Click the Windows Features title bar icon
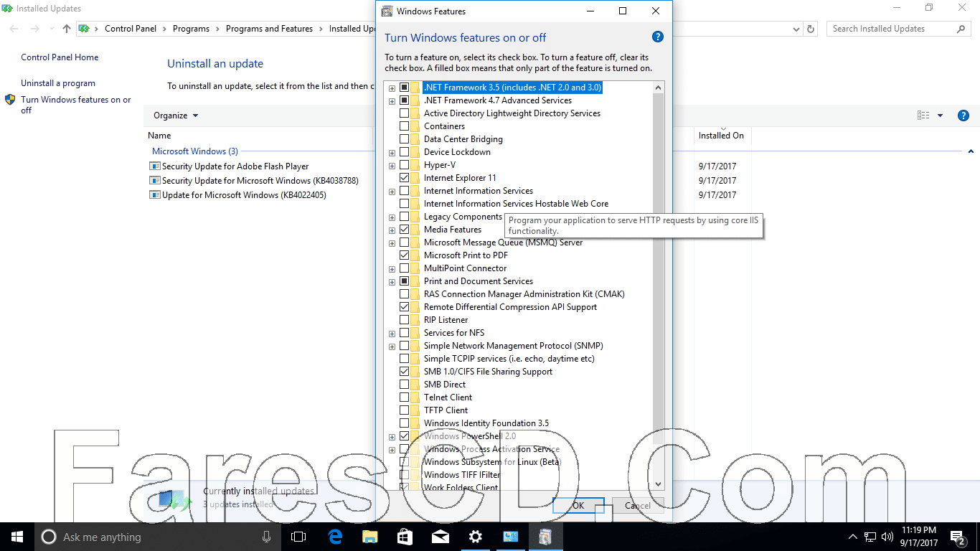 (387, 11)
